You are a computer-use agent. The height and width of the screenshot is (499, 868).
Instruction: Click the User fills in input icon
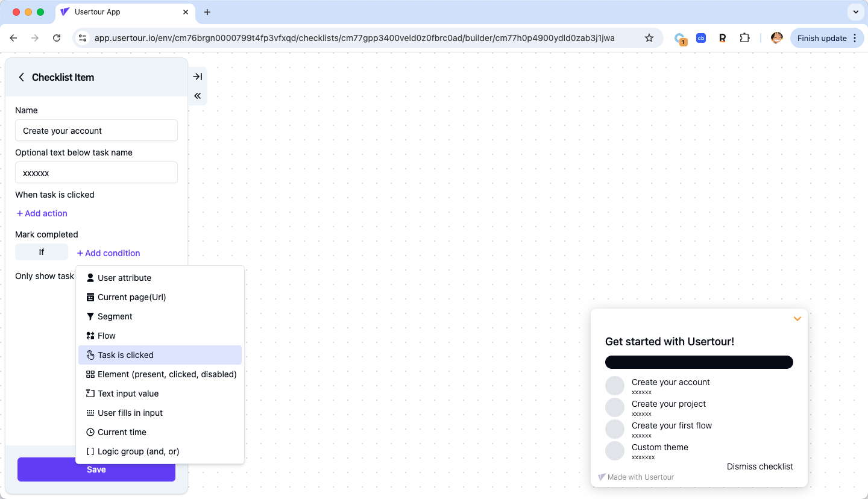90,413
